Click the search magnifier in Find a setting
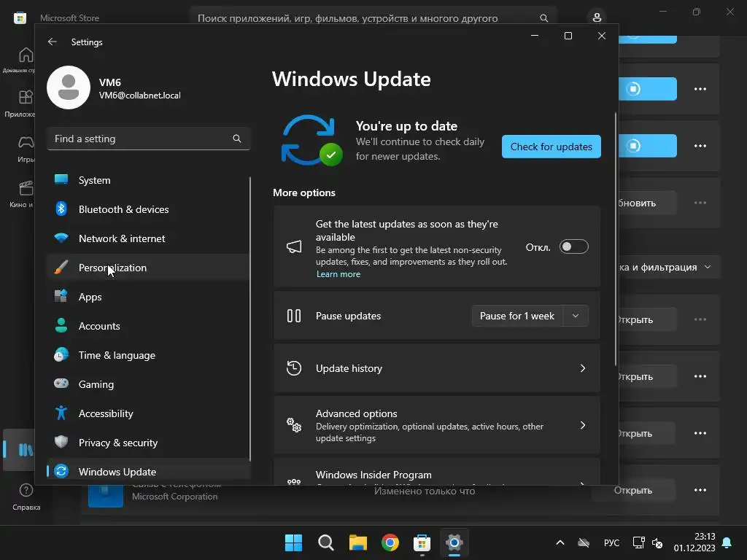This screenshot has height=560, width=747. pos(237,139)
